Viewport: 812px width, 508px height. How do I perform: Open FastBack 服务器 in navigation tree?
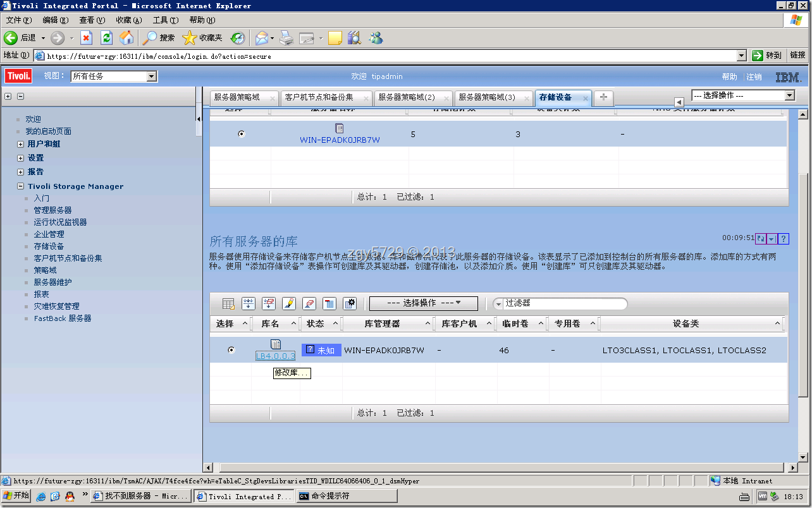point(63,318)
